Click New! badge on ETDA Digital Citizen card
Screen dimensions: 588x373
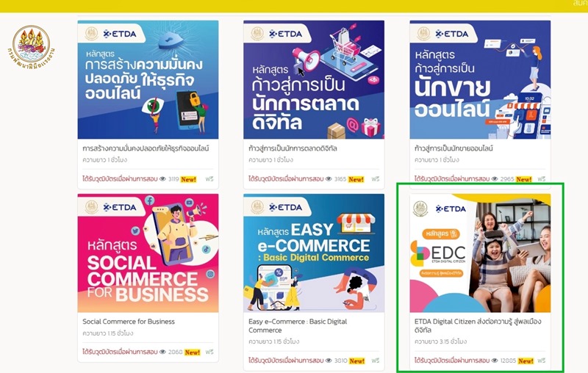pos(526,361)
